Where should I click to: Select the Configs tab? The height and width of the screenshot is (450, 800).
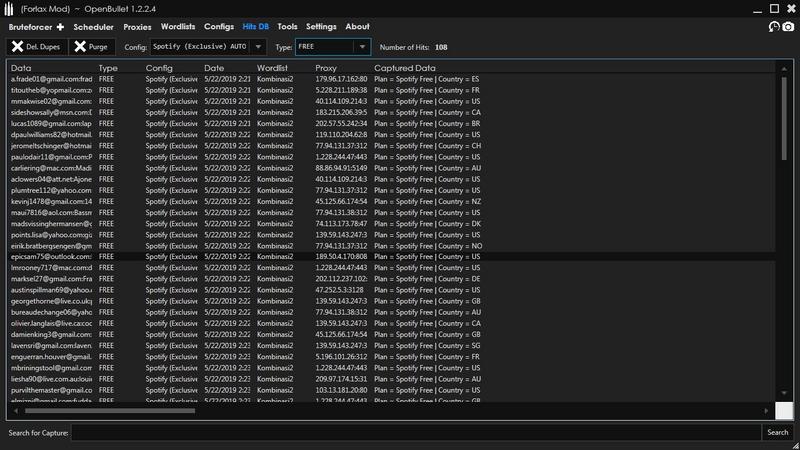coord(219,27)
